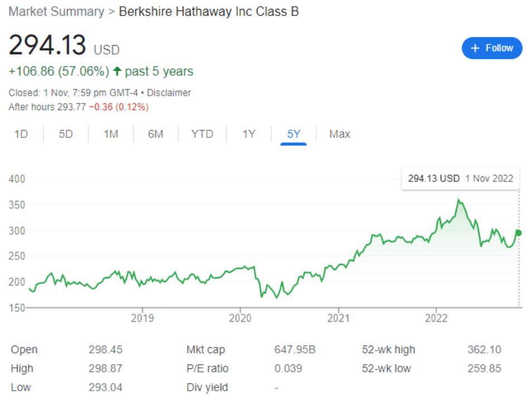Screen dimensions: 532x404
Task: Select the 5Y chart tab
Action: (294, 134)
